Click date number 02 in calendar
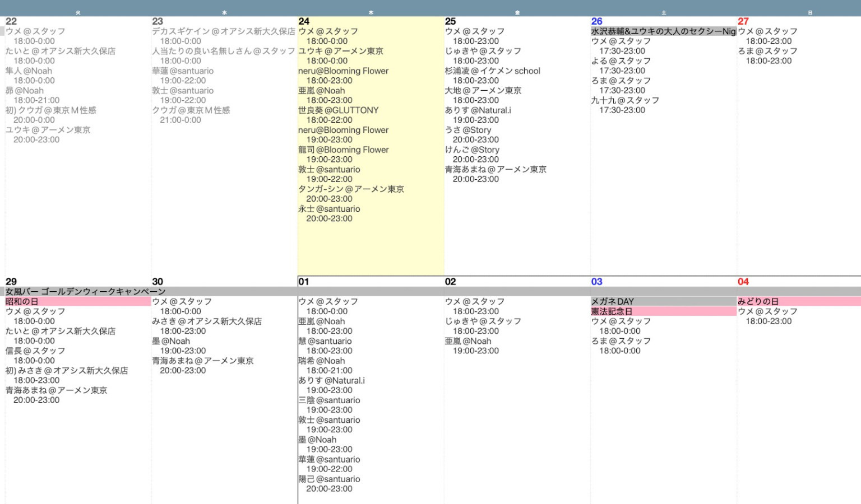Screen dimensions: 861x504 tap(451, 282)
